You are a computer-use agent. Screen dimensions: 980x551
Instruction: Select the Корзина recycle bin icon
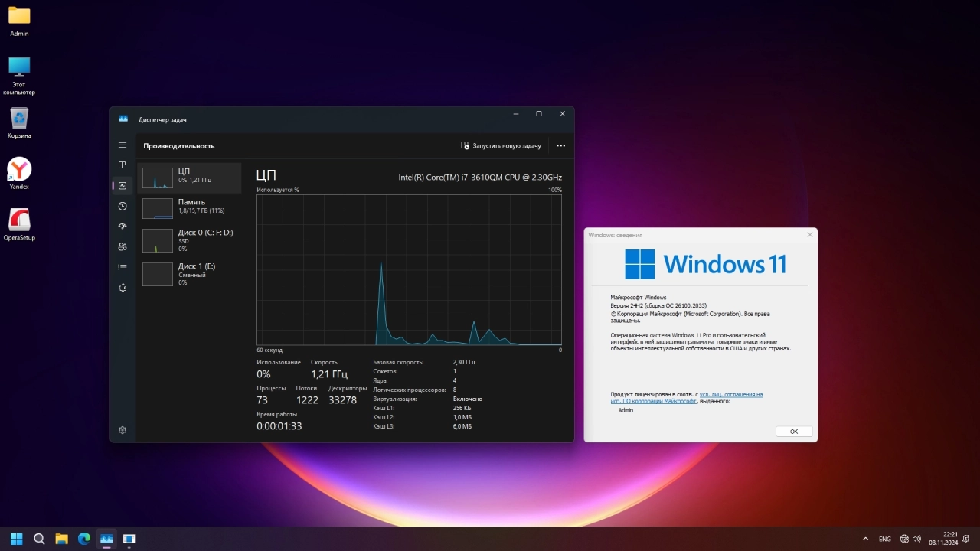click(19, 122)
